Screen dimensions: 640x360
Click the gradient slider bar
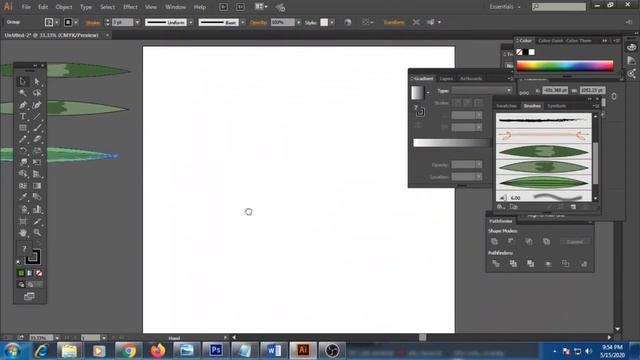[451, 142]
